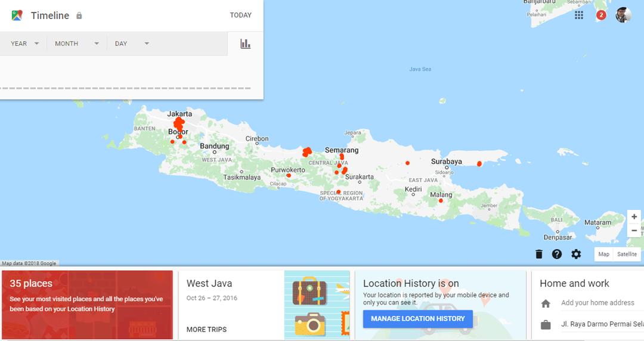644x341 pixels.
Task: Click the red location dot near Malang
Action: click(441, 201)
